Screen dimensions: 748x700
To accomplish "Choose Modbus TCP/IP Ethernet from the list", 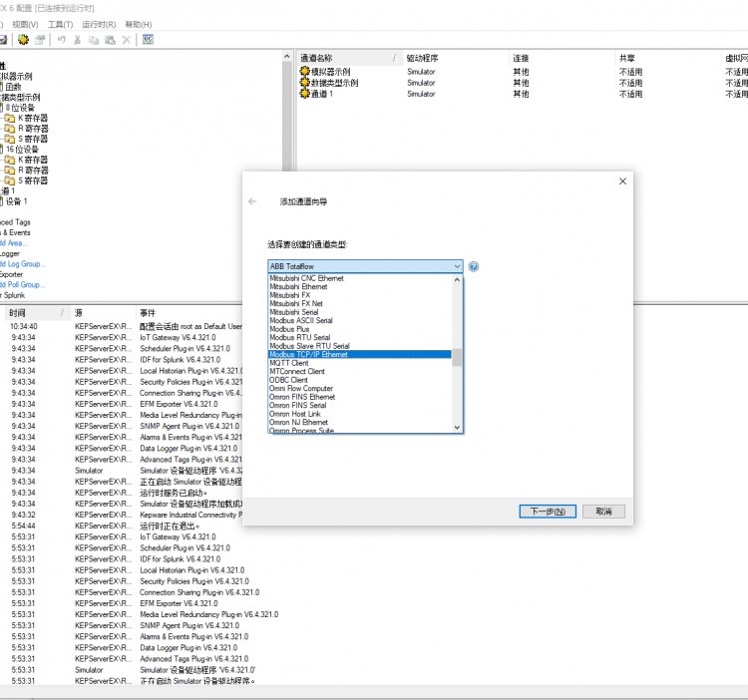I will coord(360,354).
